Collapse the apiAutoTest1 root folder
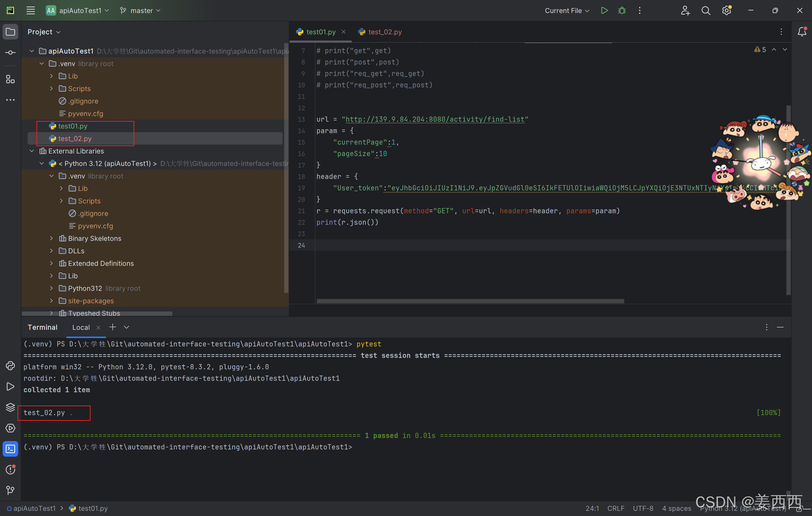Viewport: 812px width, 516px height. (32, 51)
